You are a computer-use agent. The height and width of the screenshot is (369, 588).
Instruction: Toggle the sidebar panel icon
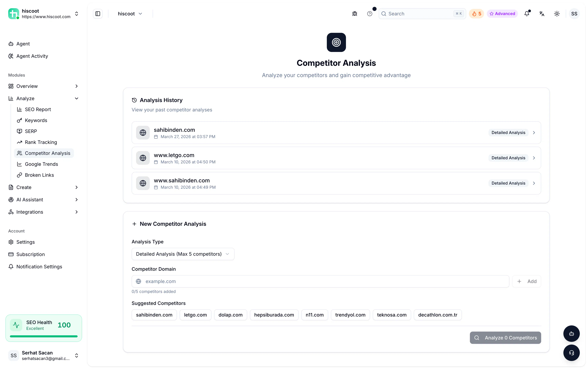(98, 14)
